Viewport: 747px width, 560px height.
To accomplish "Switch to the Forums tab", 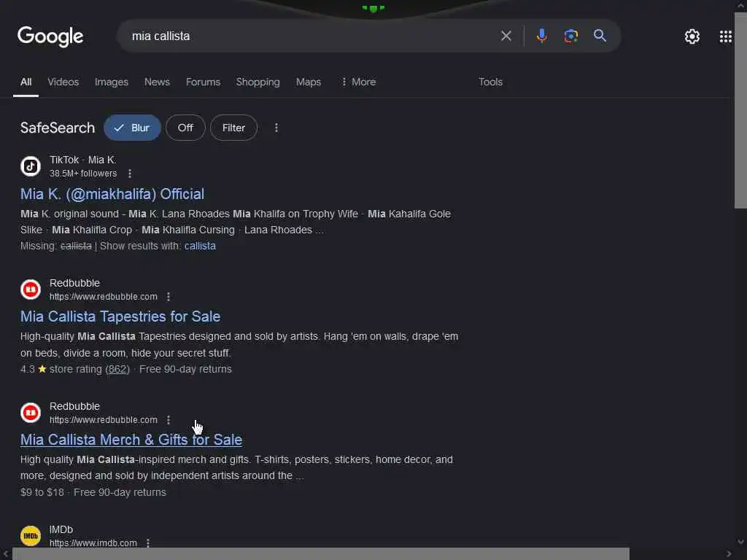I will [203, 82].
